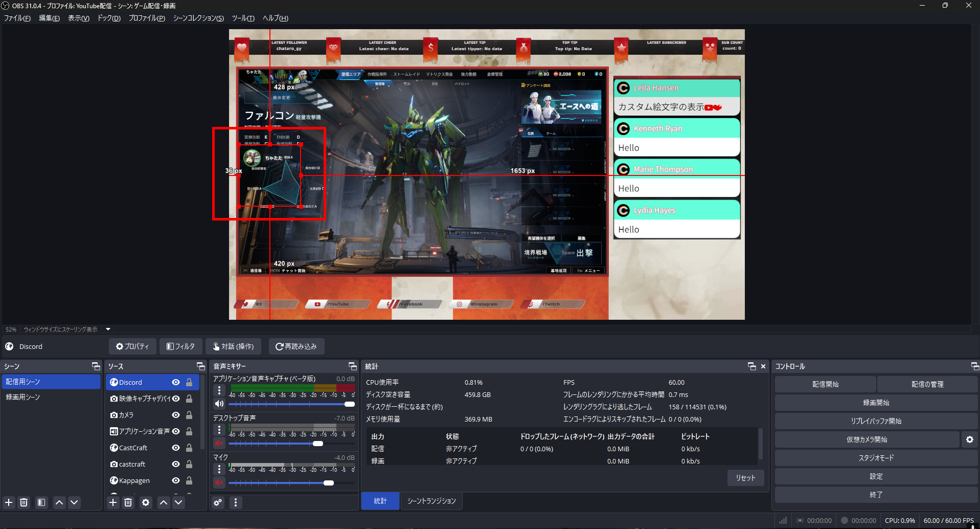The width and height of the screenshot is (980, 529).
Task: Unmute the デスクトップ音声 channel
Action: tap(219, 443)
